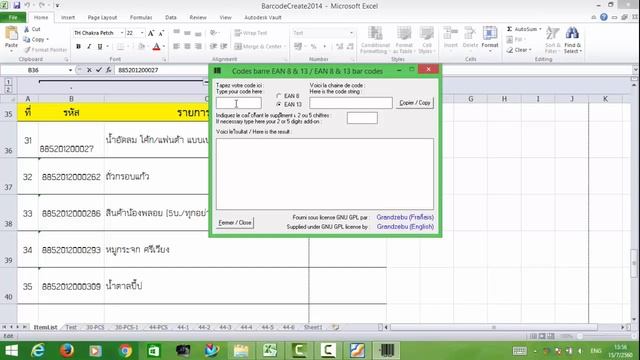Switch to the Page Layout tab

pyautogui.click(x=102, y=18)
